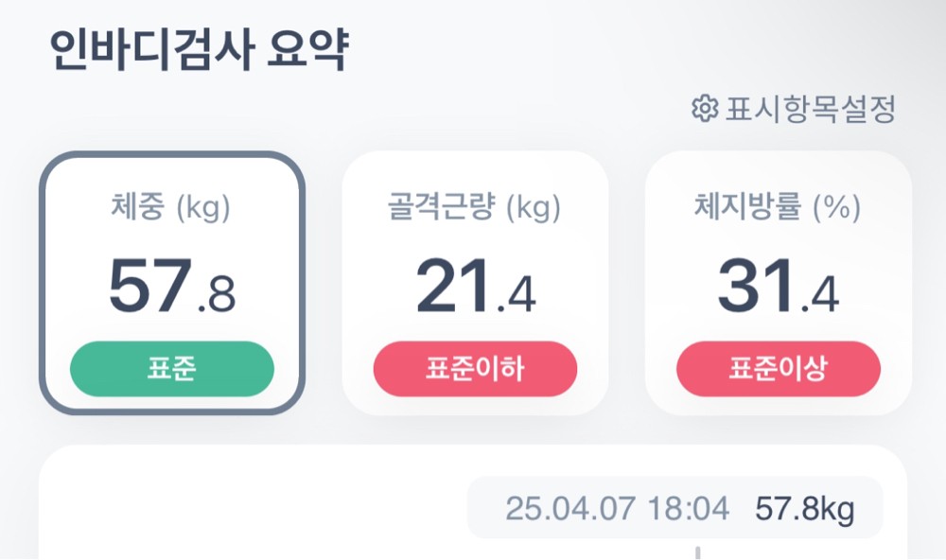This screenshot has height=560, width=946.
Task: Select the 체지방률 (%) card label
Action: click(778, 208)
